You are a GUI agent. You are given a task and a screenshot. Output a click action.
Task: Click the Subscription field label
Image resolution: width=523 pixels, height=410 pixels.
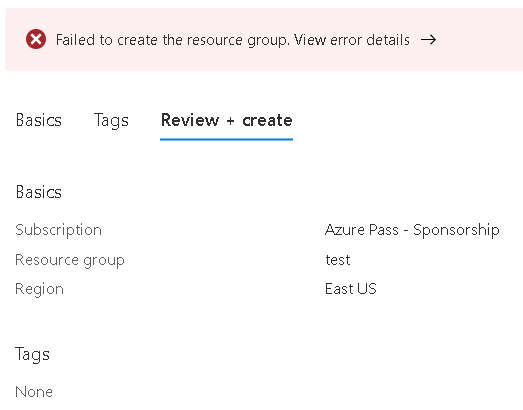click(58, 230)
